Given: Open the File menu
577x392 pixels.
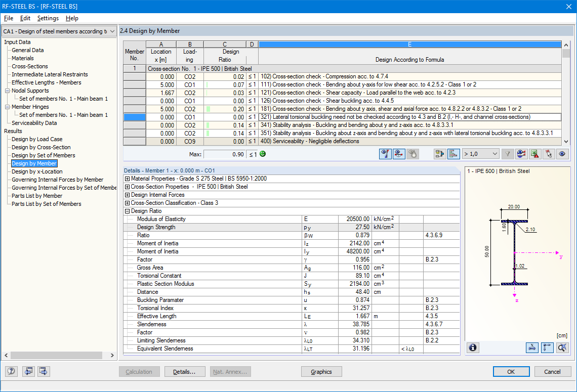Looking at the screenshot, I should point(9,18).
